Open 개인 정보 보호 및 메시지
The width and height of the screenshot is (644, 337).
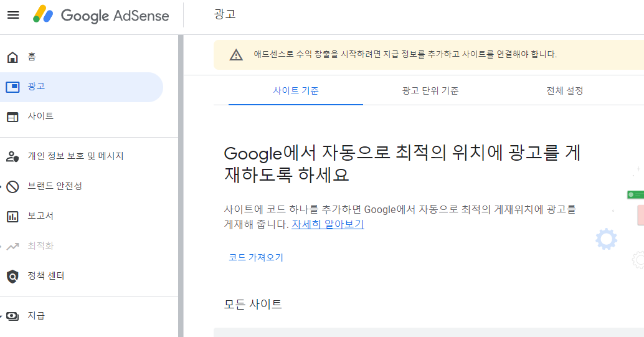coord(82,156)
